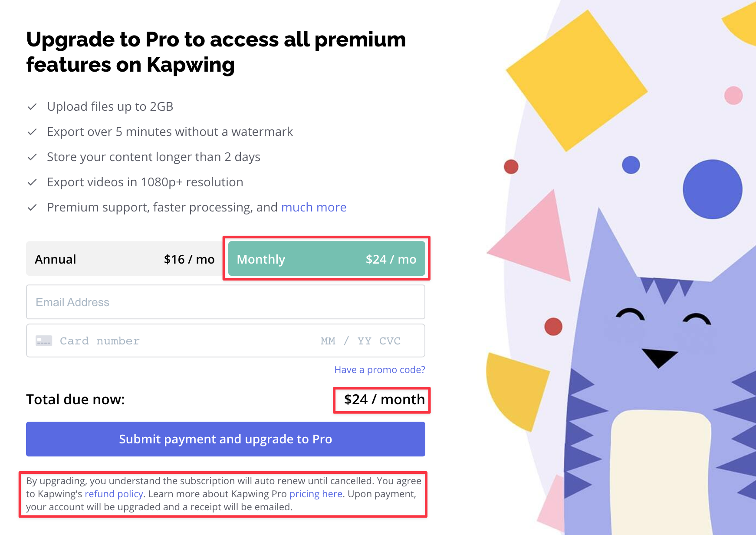The height and width of the screenshot is (535, 756).
Task: Click the Email Address input field
Action: 225,302
